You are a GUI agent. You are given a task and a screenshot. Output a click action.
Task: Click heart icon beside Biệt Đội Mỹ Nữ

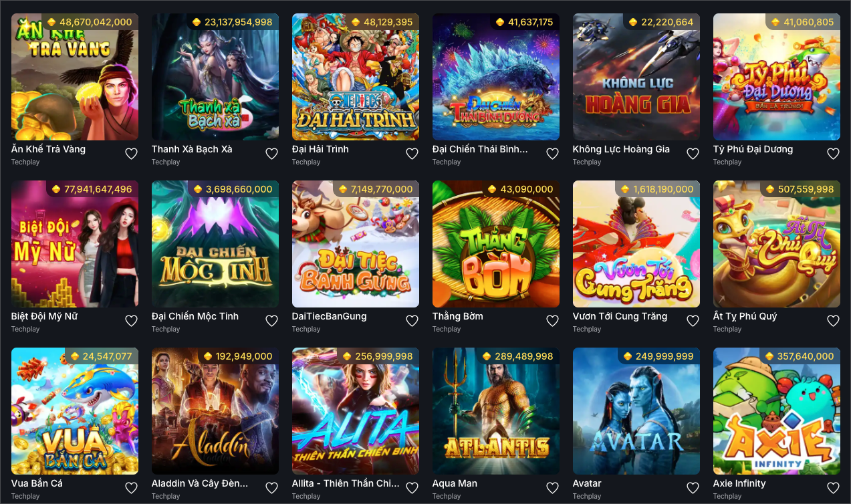[x=132, y=321]
